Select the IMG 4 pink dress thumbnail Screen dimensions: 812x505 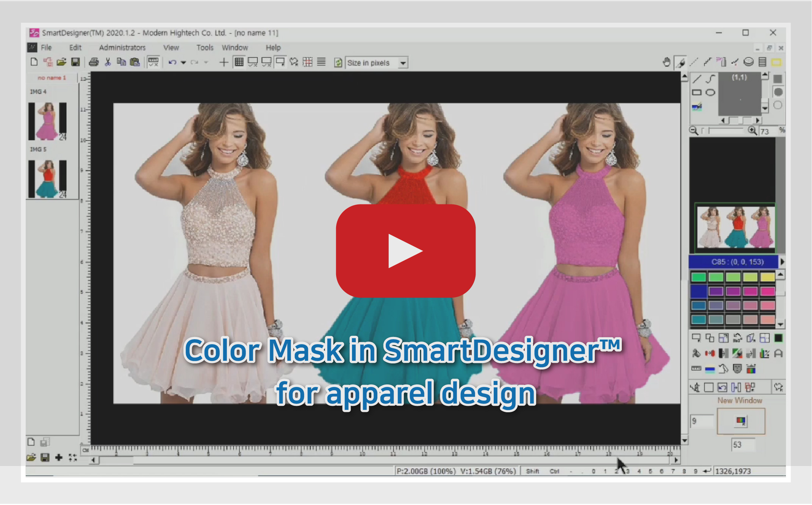[x=47, y=122]
